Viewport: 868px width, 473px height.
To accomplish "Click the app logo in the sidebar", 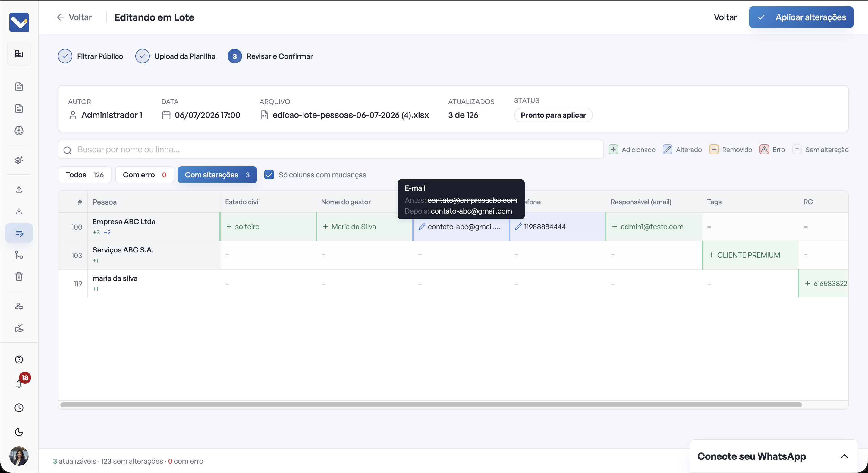I will 19,22.
